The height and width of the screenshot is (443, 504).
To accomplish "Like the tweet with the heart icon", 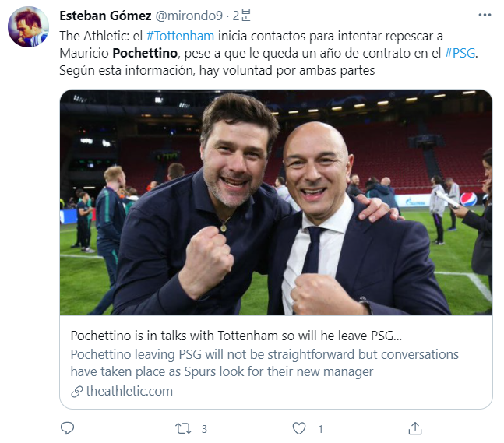I will (x=299, y=427).
